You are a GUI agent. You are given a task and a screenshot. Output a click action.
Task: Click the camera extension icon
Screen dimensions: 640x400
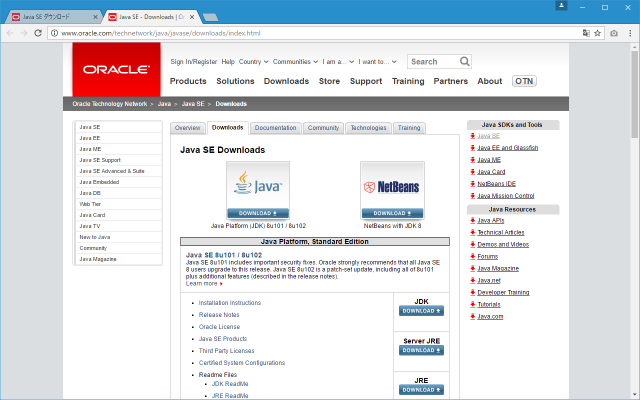614,33
